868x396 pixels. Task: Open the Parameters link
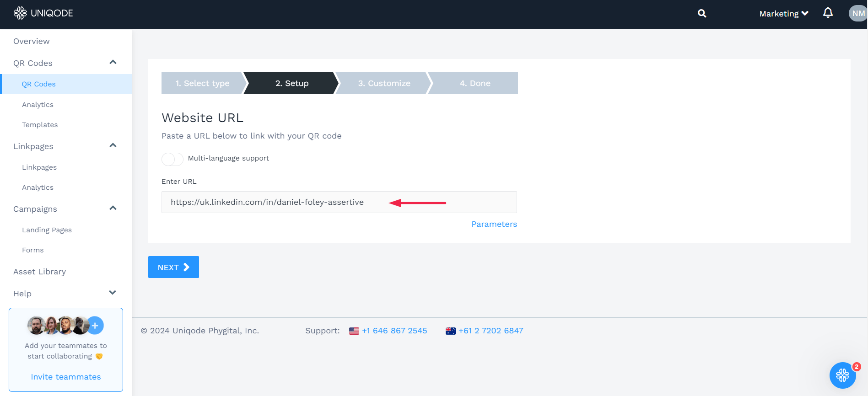pos(494,224)
